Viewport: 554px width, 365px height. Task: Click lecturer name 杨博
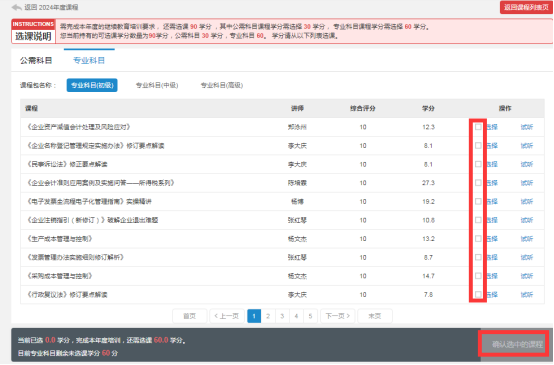[297, 201]
